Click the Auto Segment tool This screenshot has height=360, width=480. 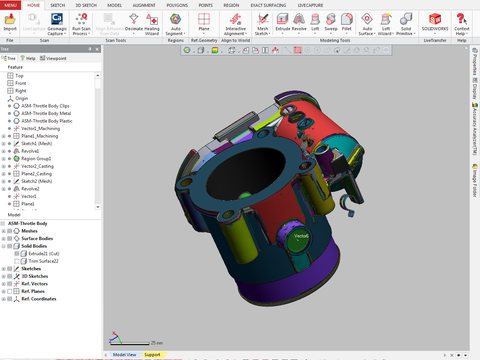pyautogui.click(x=175, y=24)
